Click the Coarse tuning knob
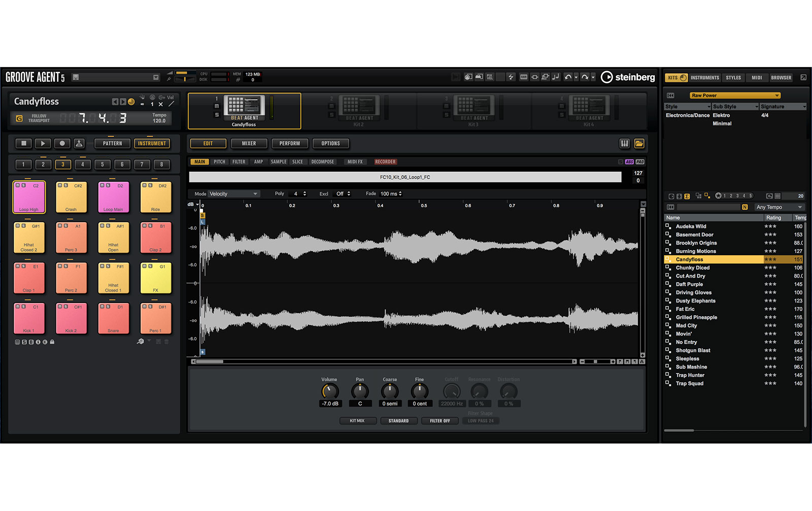The height and width of the screenshot is (511, 812). pos(390,391)
